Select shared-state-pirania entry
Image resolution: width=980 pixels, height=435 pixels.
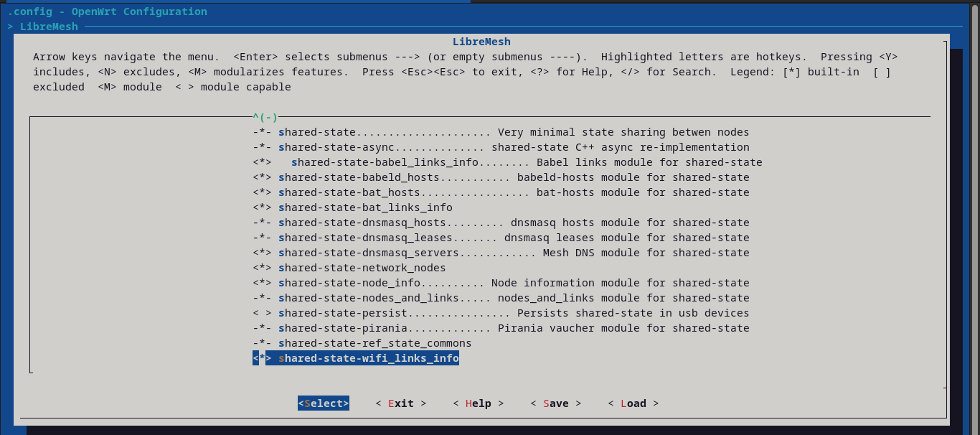(x=501, y=328)
